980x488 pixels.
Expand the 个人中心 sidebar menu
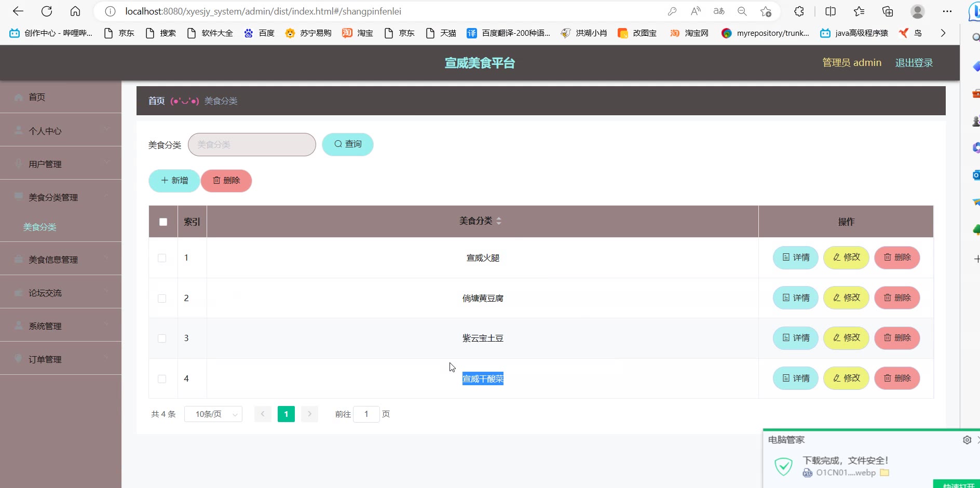coord(61,131)
